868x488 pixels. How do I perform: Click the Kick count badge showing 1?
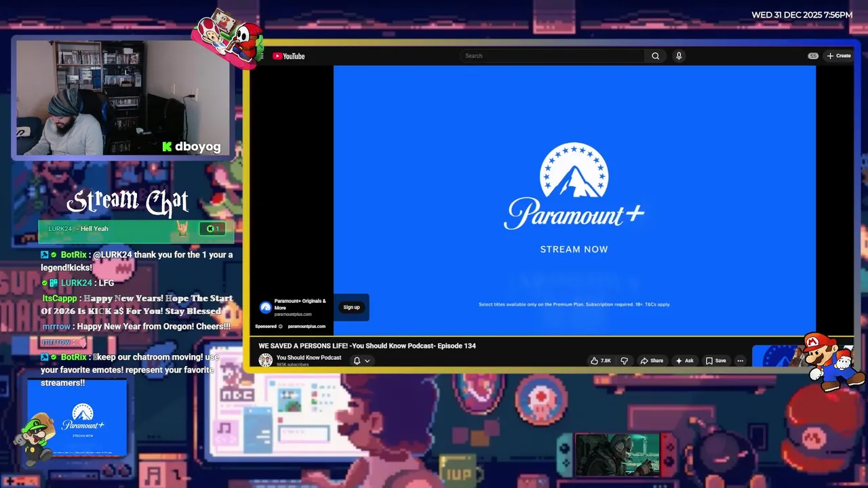tap(213, 228)
